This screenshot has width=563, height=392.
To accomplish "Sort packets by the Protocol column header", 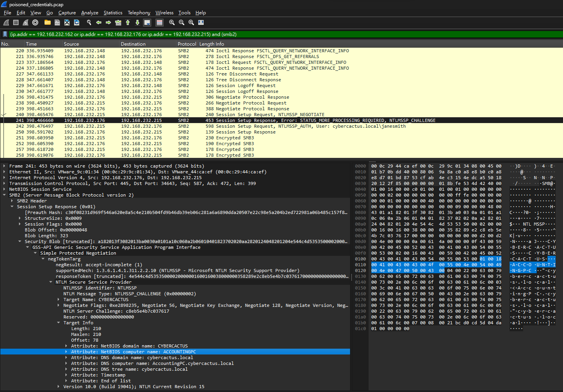I will point(187,44).
